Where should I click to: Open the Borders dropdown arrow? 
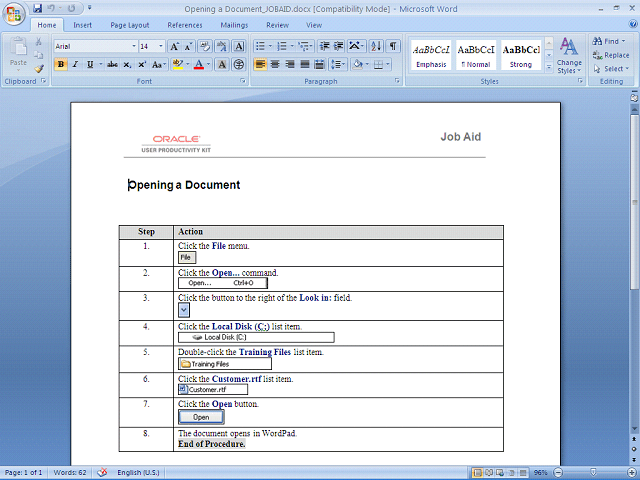[x=388, y=64]
